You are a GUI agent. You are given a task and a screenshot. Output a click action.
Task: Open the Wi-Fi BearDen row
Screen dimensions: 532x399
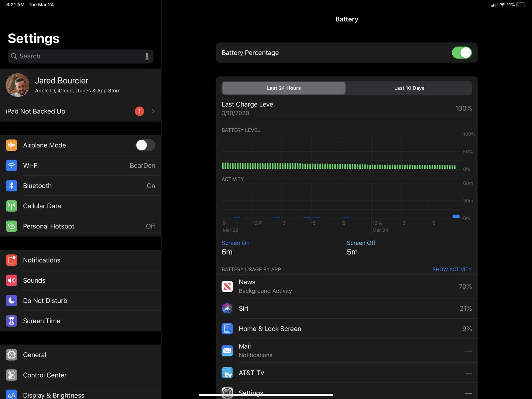(80, 166)
